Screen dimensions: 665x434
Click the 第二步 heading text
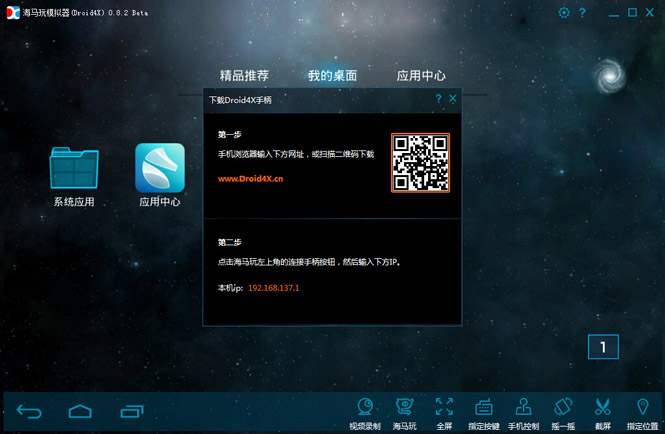(229, 242)
